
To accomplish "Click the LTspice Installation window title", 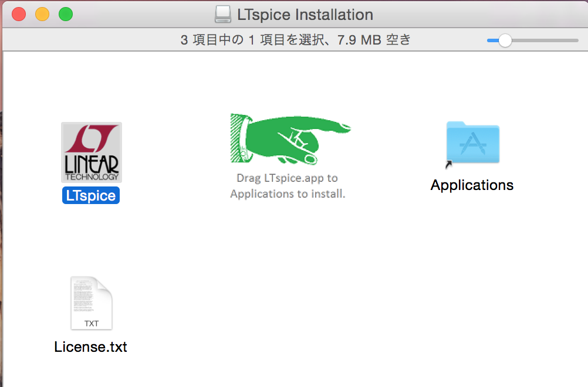I will (x=305, y=15).
